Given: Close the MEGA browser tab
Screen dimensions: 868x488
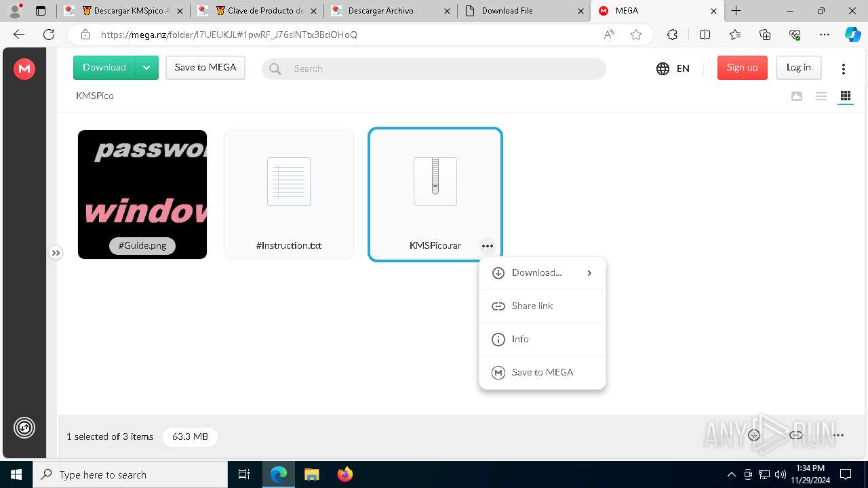Looking at the screenshot, I should click(714, 11).
